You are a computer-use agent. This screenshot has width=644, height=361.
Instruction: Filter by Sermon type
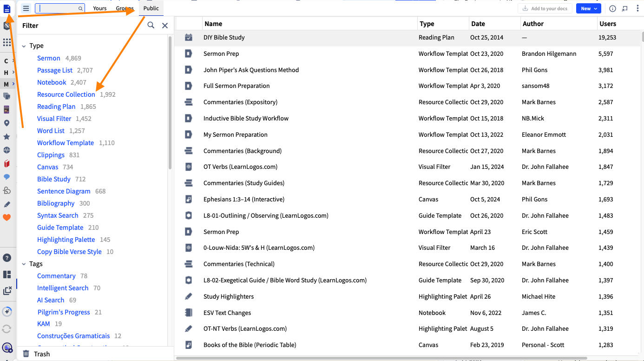tap(49, 58)
